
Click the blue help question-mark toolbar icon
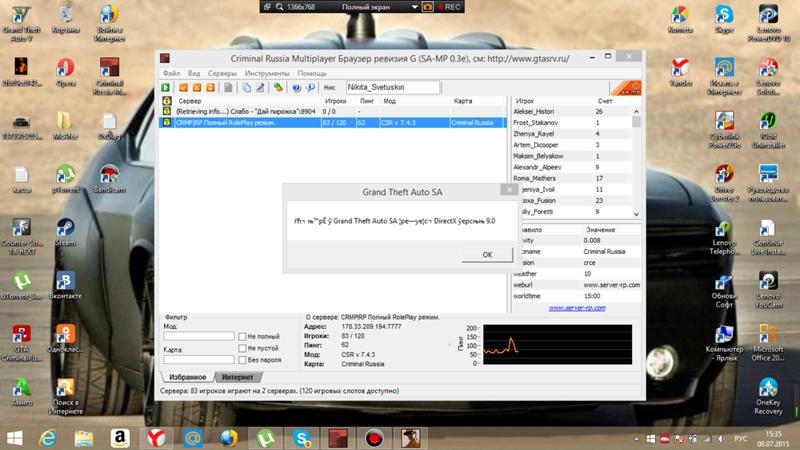(x=296, y=88)
